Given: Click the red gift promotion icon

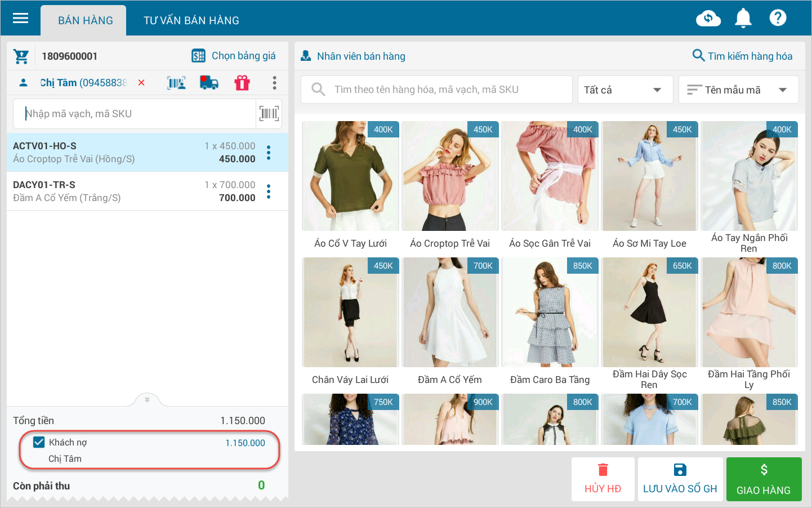Looking at the screenshot, I should tap(242, 83).
